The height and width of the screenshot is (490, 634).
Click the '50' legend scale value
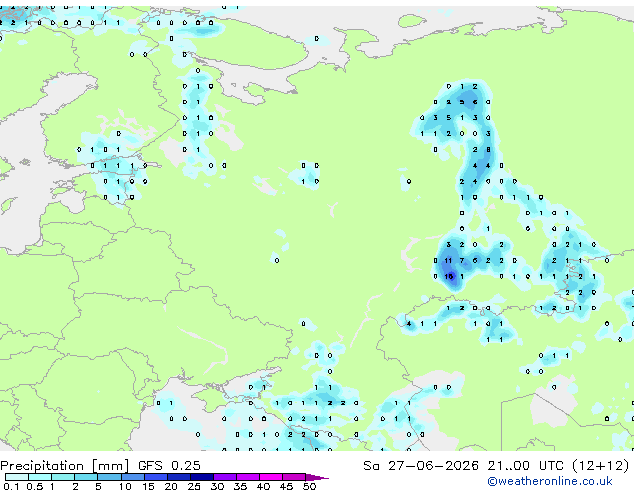coord(309,486)
